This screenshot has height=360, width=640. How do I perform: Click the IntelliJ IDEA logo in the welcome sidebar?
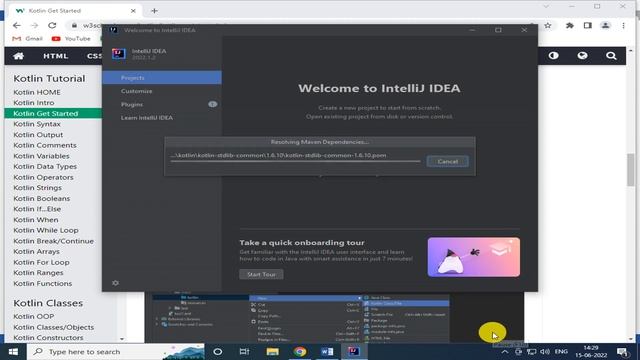[119, 54]
